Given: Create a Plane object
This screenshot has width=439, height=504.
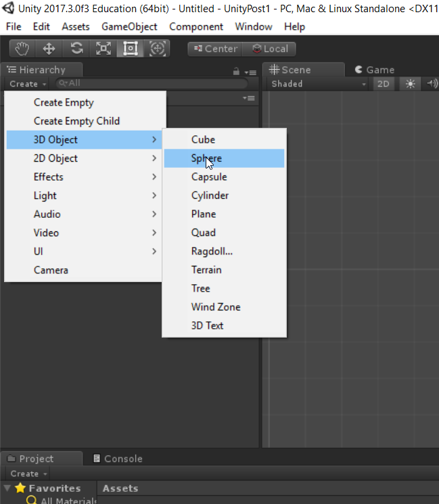Looking at the screenshot, I should [x=224, y=214].
